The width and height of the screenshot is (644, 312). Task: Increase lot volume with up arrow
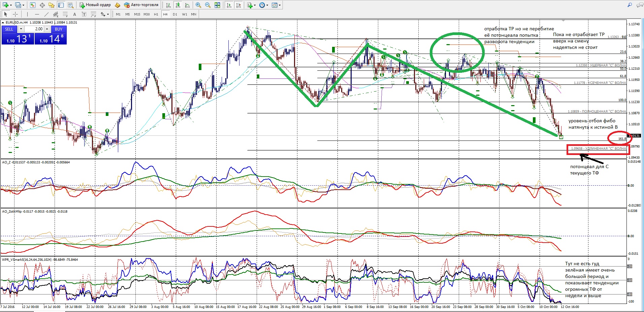[47, 29]
